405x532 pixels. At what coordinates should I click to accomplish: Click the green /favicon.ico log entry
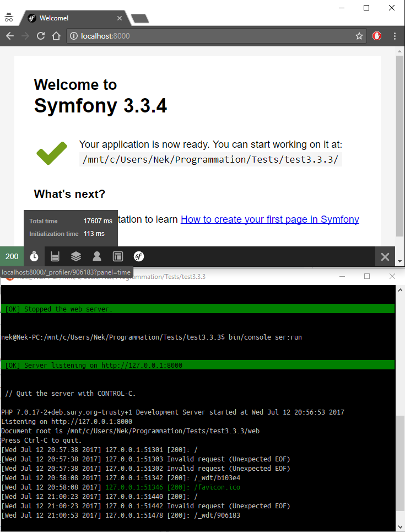click(x=172, y=487)
